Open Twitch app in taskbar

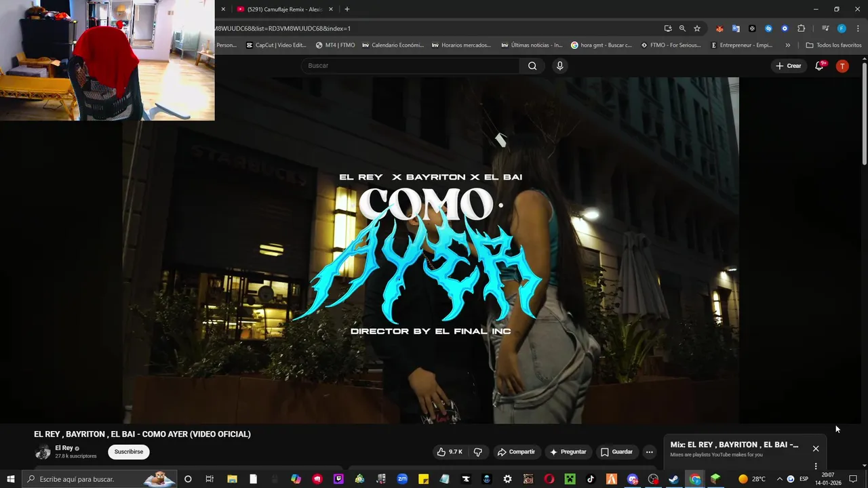[338, 479]
